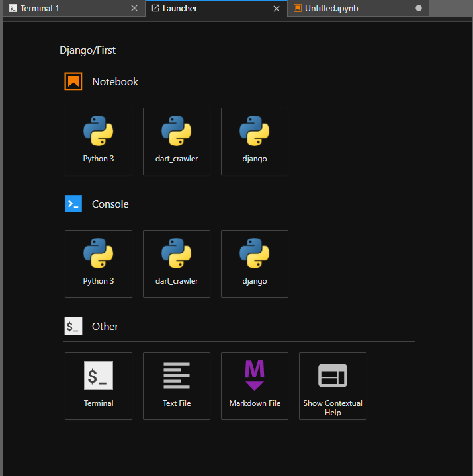Viewport: 473px width, 476px height.
Task: Launch a Python 3 notebook
Action: coord(99,141)
